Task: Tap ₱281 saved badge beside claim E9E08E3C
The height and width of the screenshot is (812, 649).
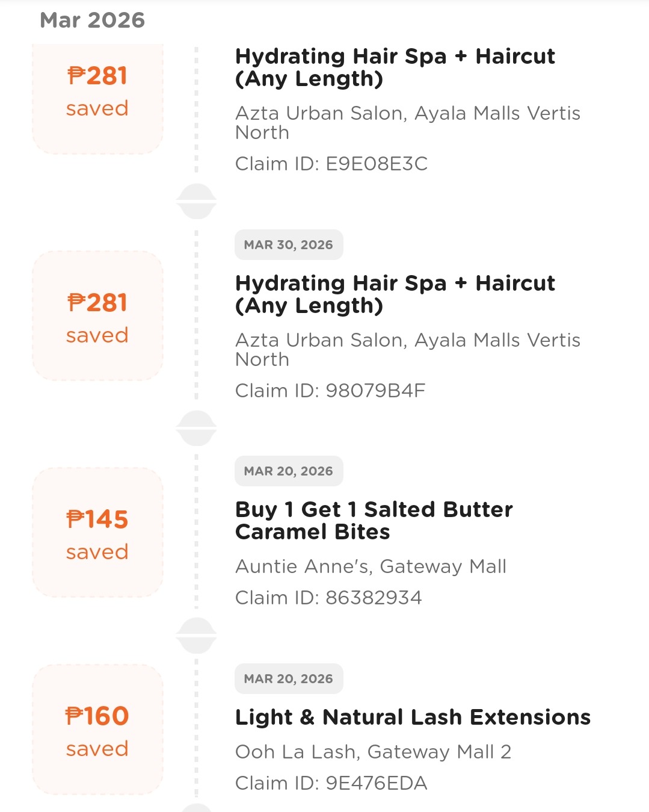Action: point(97,91)
